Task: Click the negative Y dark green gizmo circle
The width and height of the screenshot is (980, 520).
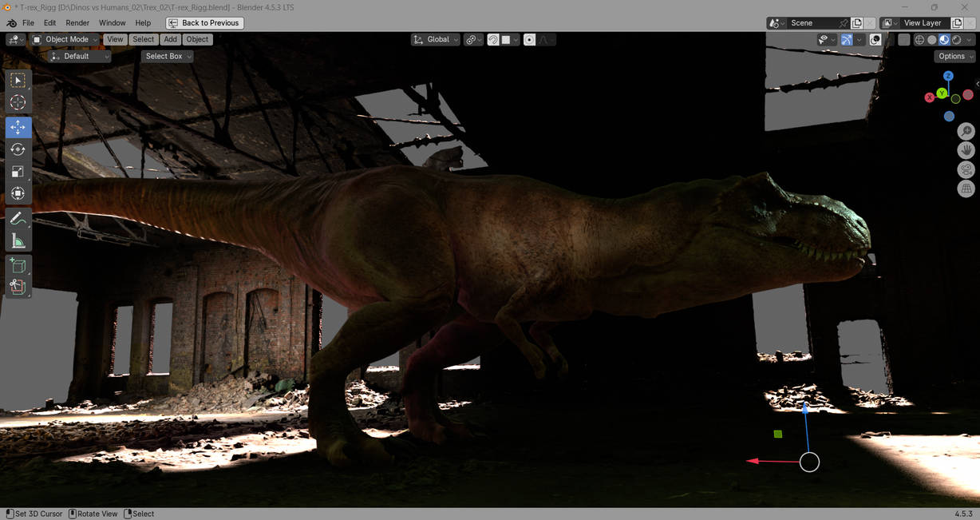Action: pos(955,99)
